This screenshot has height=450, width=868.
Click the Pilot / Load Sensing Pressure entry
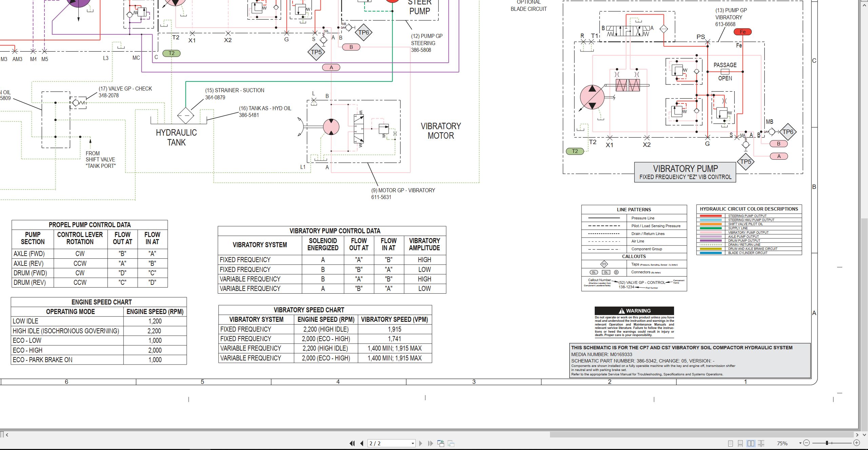(656, 226)
